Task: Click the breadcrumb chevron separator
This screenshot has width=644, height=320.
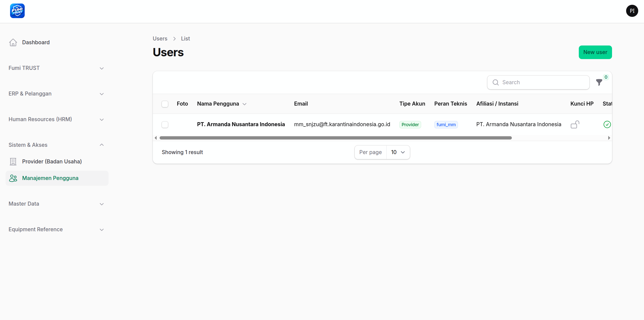Action: click(174, 39)
